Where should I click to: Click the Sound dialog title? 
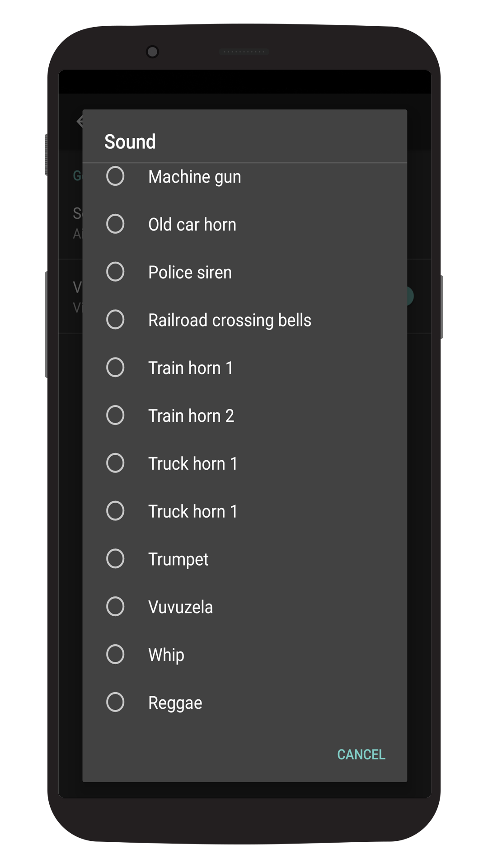[x=130, y=142]
